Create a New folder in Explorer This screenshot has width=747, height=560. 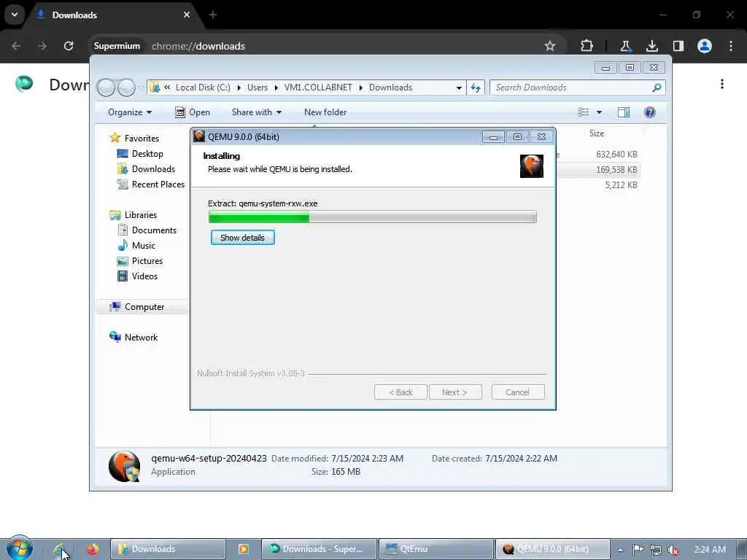(325, 112)
